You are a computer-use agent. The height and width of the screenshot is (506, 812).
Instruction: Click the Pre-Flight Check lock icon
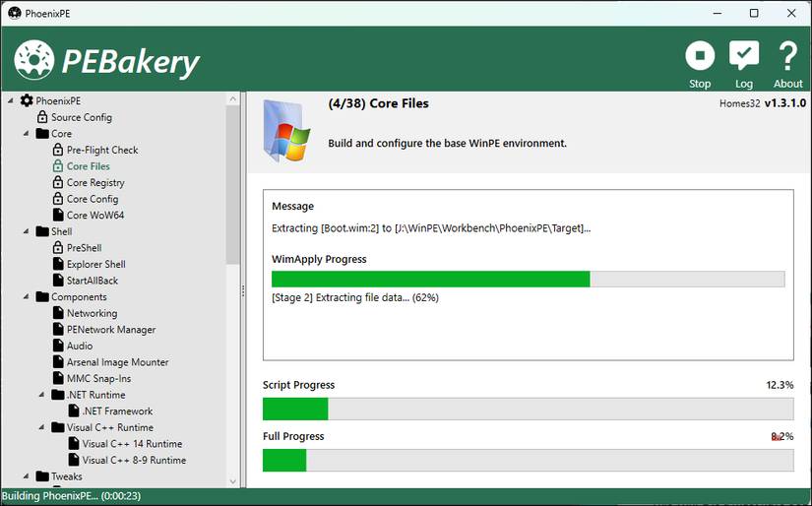58,150
